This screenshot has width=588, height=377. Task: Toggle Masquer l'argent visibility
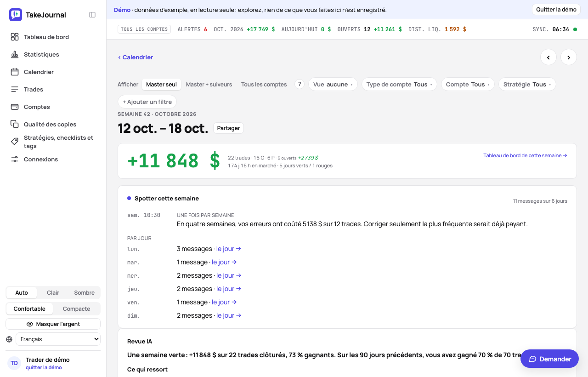pos(53,324)
